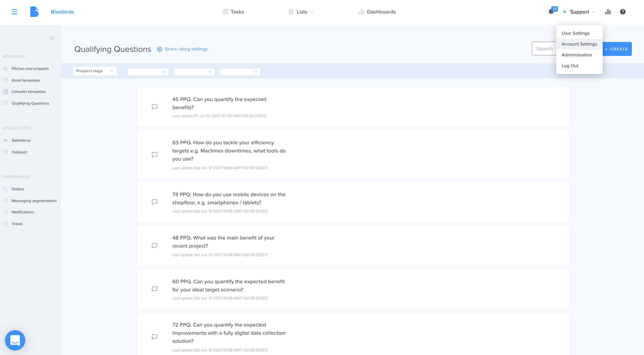Viewport: 644px width, 355px height.
Task: Click the notification count badge 14
Action: [555, 9]
